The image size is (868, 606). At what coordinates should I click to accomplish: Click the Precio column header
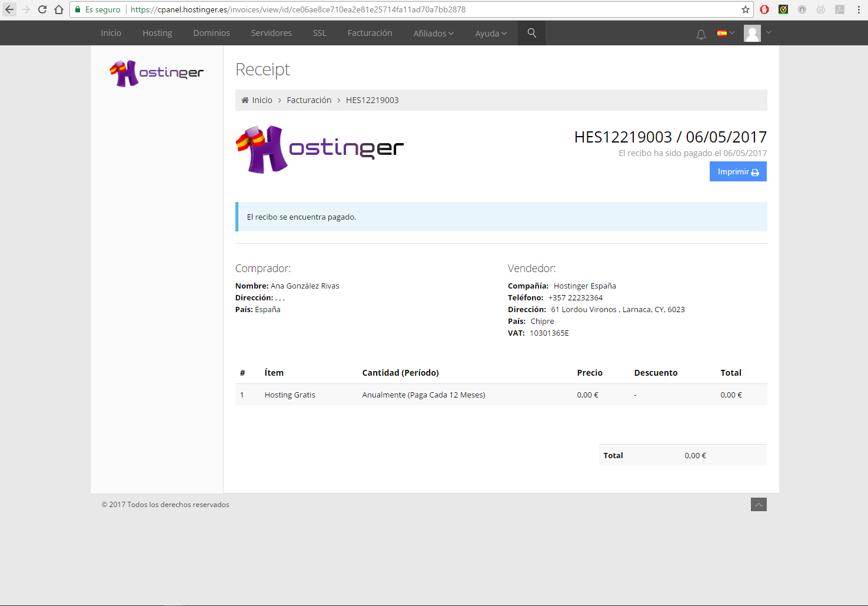(590, 373)
